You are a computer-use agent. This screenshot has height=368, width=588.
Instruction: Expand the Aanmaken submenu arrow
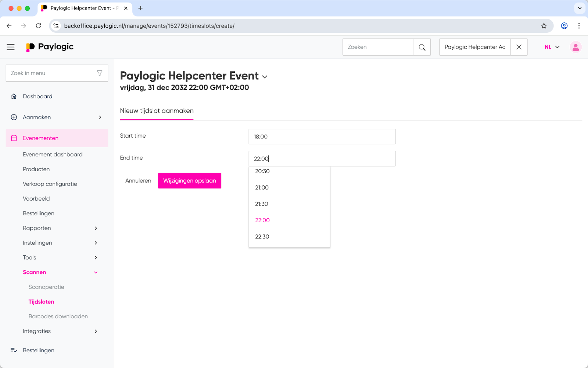point(100,117)
